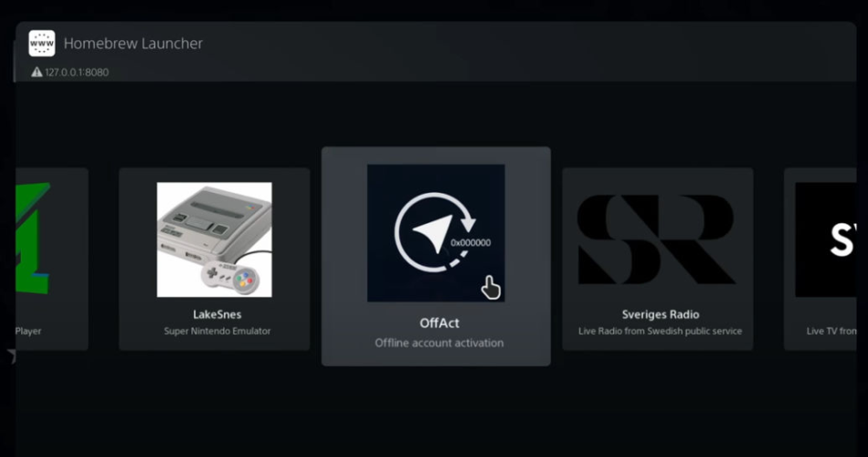Click the Homebrew Launcher www icon
This screenshot has height=457, width=868.
(42, 43)
